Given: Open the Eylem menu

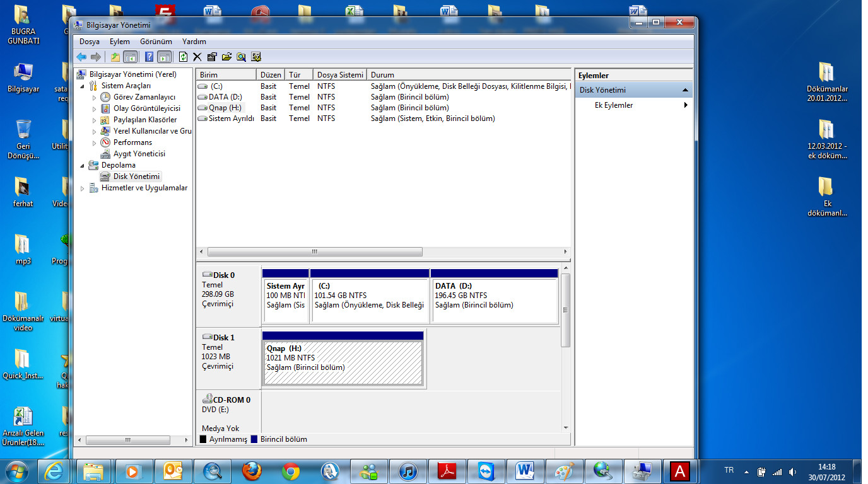Looking at the screenshot, I should [120, 42].
